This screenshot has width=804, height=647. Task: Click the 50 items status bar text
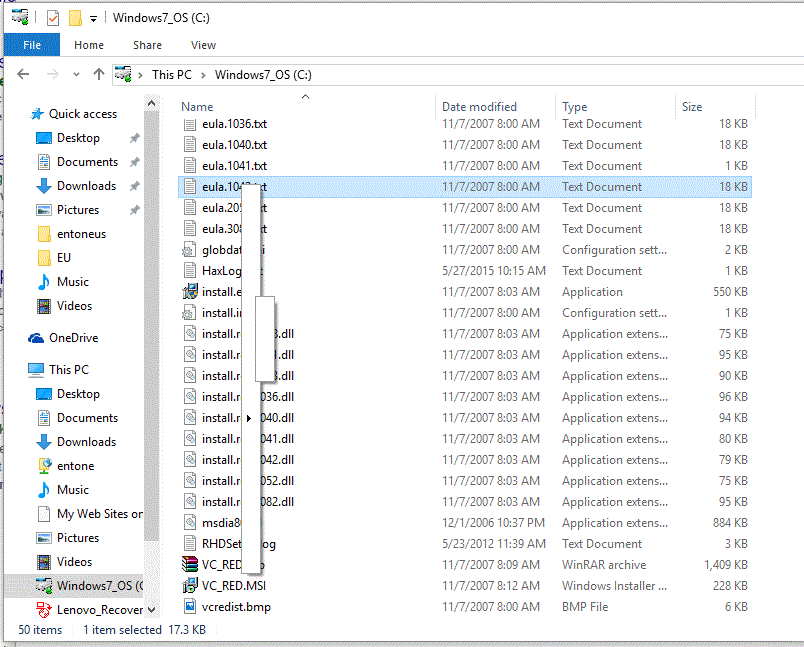[x=40, y=630]
